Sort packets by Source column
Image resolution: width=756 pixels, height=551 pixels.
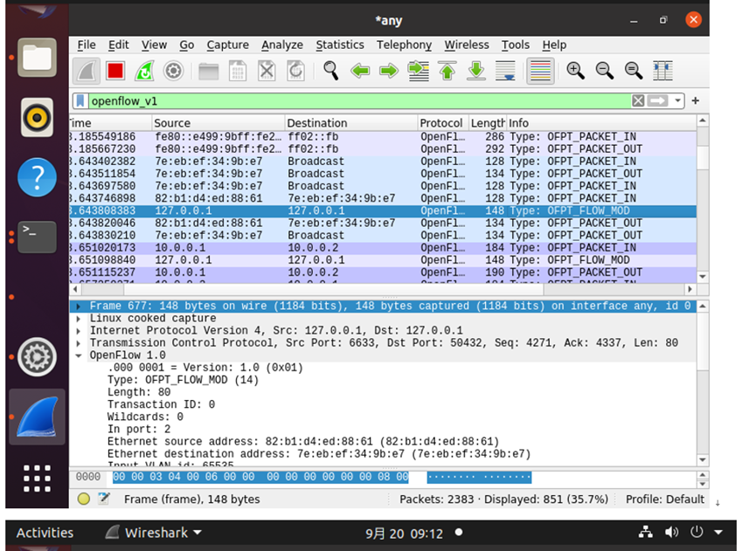click(218, 123)
